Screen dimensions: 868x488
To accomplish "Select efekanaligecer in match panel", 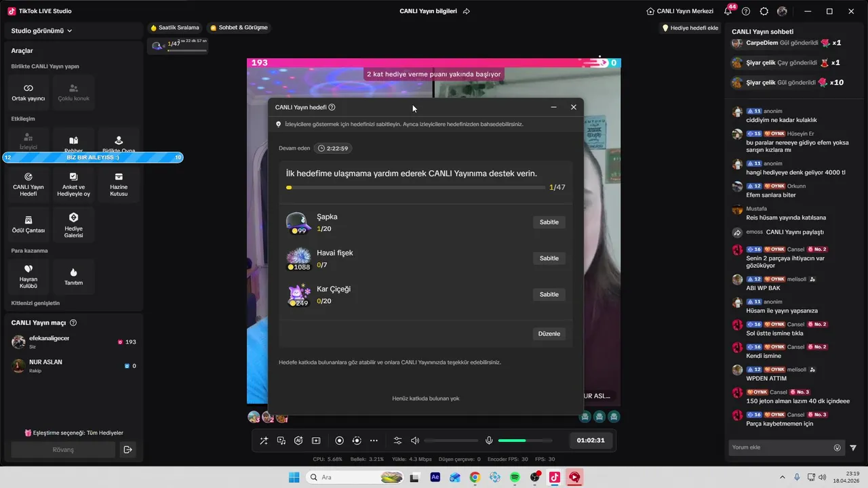I will [x=74, y=342].
